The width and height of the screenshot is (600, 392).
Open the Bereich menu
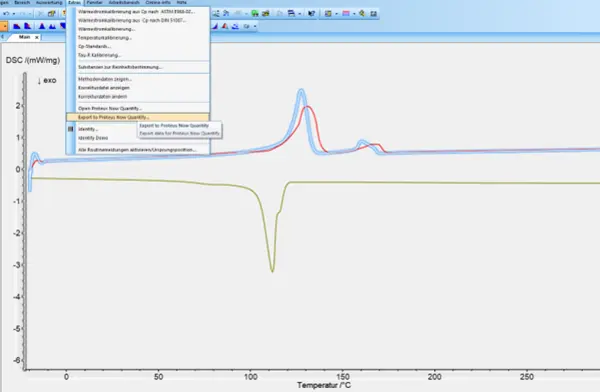(x=22, y=2)
